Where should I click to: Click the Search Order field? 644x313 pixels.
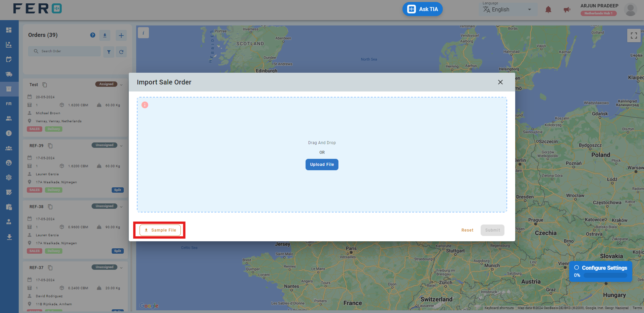(64, 51)
